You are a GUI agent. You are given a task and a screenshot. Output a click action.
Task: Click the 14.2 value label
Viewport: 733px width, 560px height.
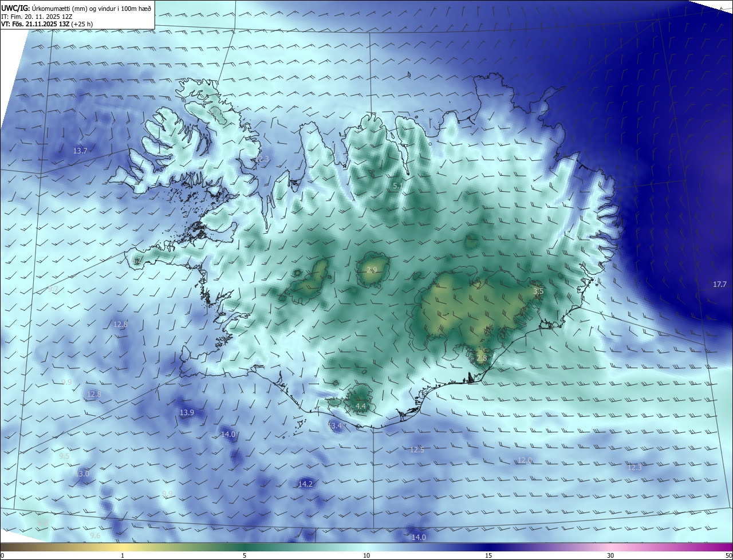pos(305,484)
